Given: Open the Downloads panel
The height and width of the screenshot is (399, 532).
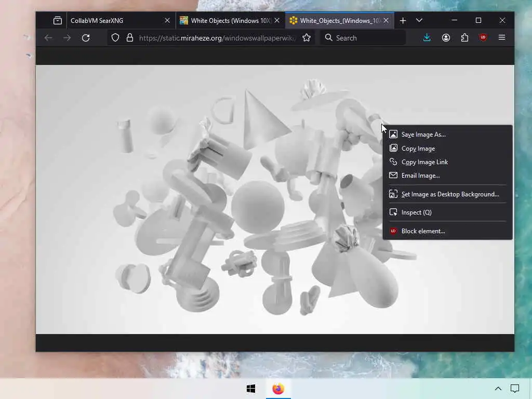Looking at the screenshot, I should [x=427, y=37].
